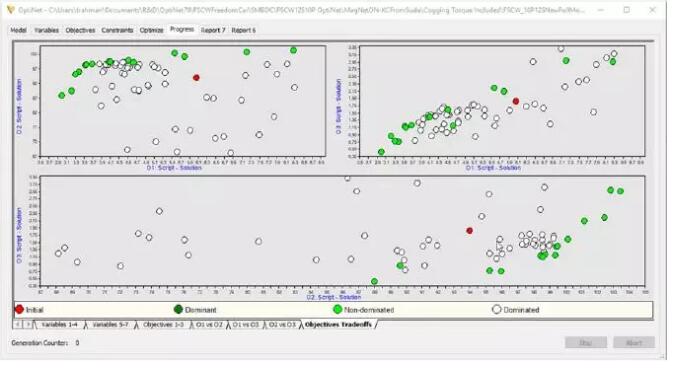This screenshot has height=370, width=675.
Task: Show the O1 vs O2 chart tab
Action: coord(209,324)
